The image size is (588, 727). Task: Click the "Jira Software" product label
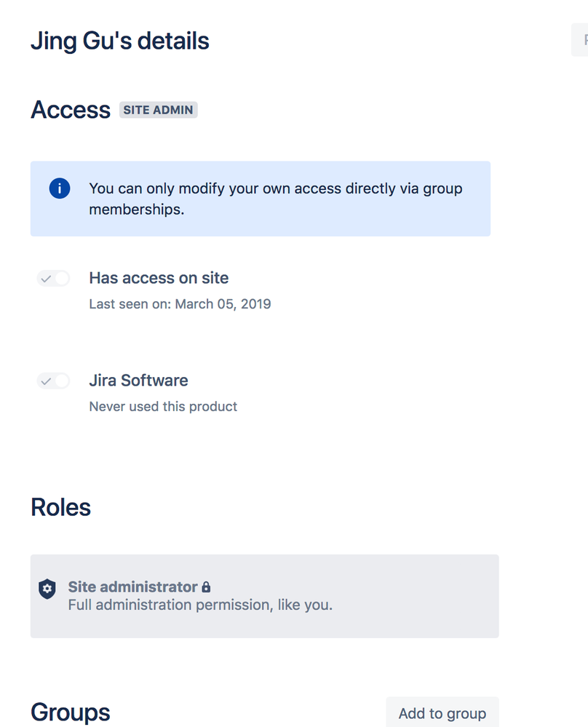click(138, 380)
